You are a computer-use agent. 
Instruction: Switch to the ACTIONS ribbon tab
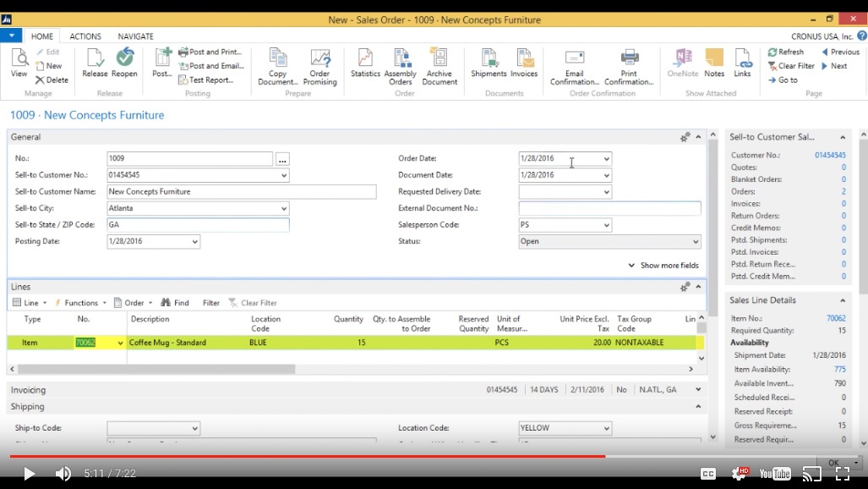(x=85, y=36)
